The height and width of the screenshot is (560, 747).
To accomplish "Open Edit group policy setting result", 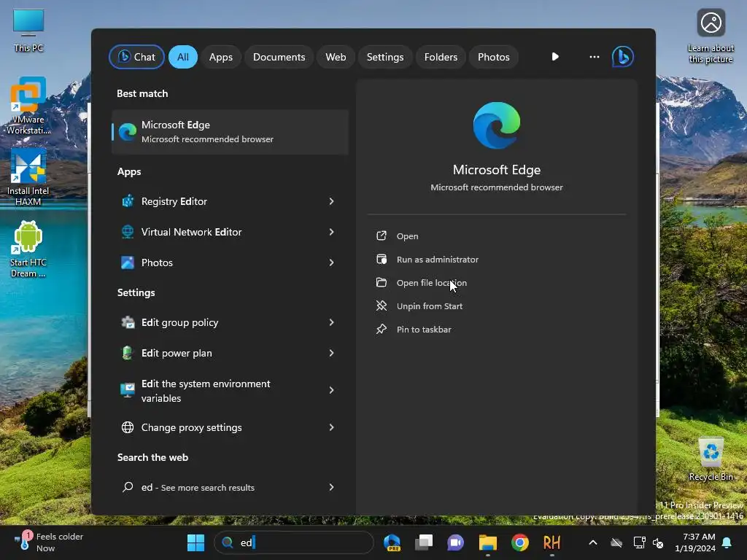I will coord(230,322).
